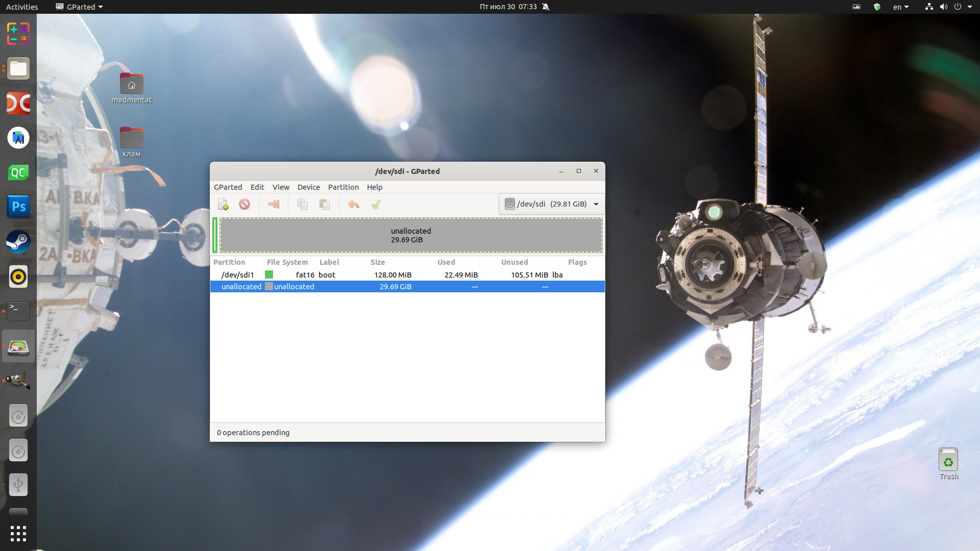
Task: Click the resize/move partition icon
Action: (274, 204)
